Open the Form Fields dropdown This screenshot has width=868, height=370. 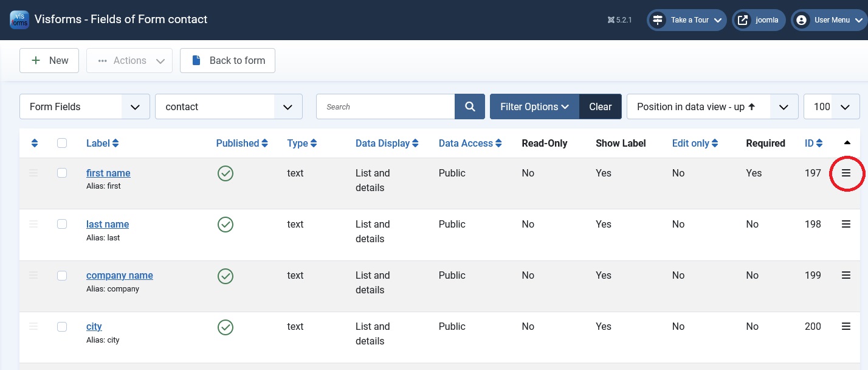coord(85,106)
